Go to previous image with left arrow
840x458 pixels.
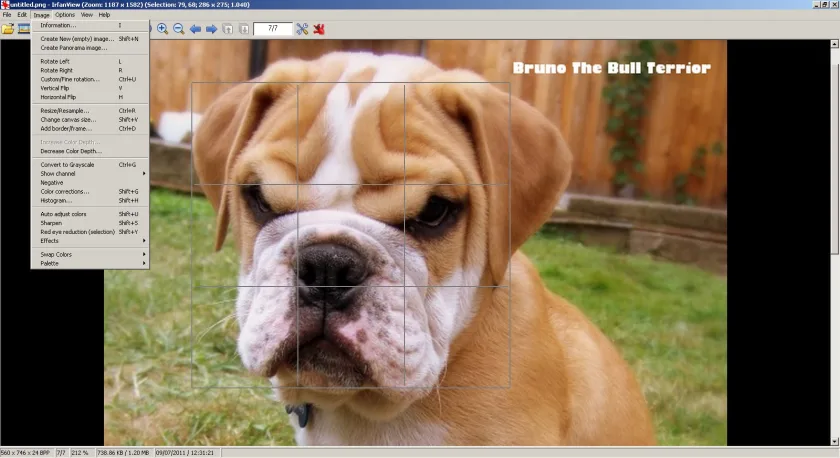(x=196, y=29)
